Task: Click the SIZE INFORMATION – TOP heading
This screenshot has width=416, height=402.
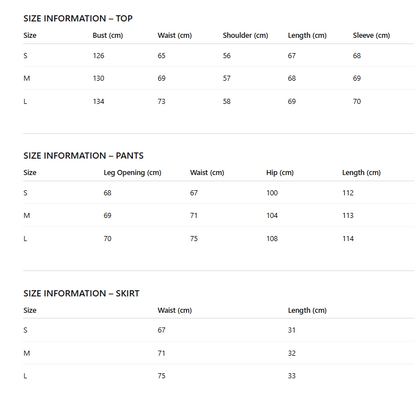Action: (x=78, y=18)
